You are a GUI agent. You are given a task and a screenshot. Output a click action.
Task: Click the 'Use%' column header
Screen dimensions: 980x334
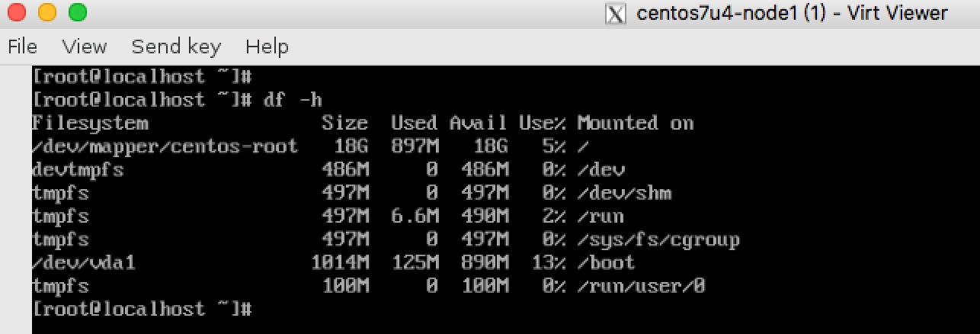pos(542,124)
